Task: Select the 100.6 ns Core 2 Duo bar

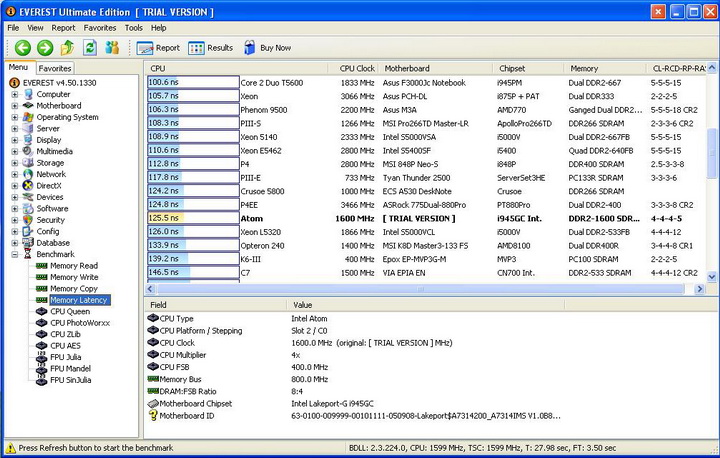Action: pyautogui.click(x=193, y=83)
